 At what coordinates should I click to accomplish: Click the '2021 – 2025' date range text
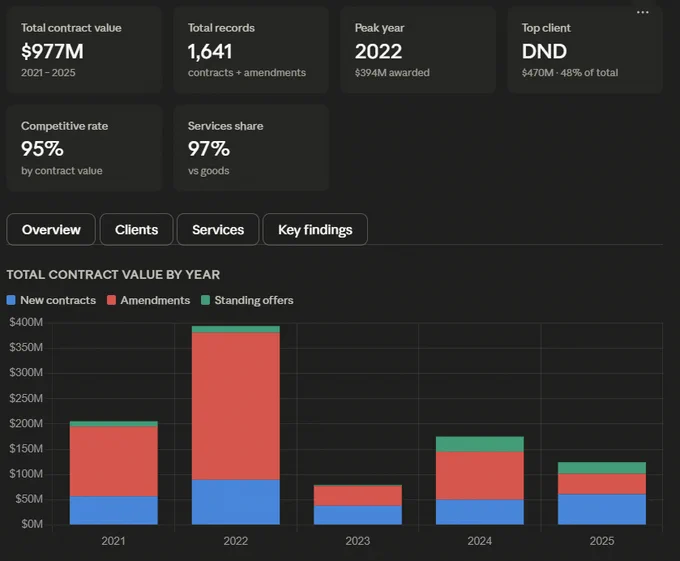pos(48,72)
